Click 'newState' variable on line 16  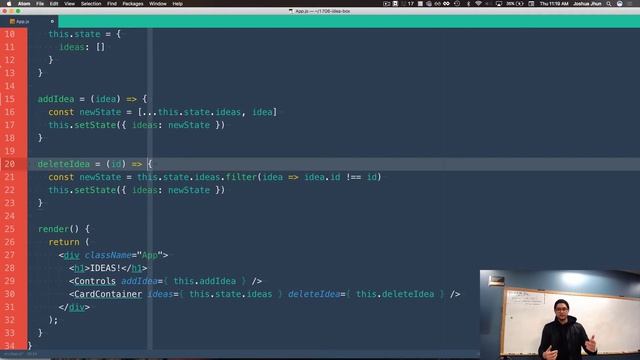pyautogui.click(x=100, y=112)
